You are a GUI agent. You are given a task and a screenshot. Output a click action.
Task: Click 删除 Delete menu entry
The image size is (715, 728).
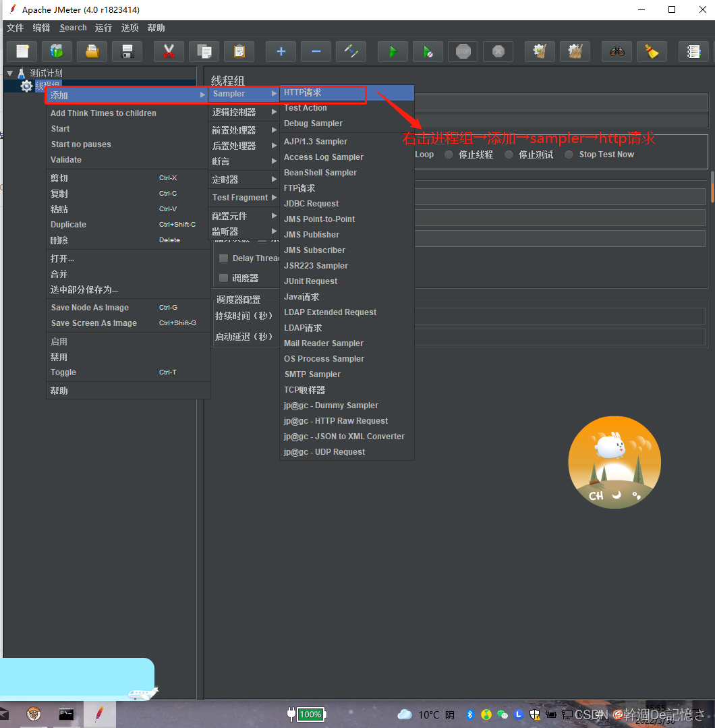(x=128, y=240)
